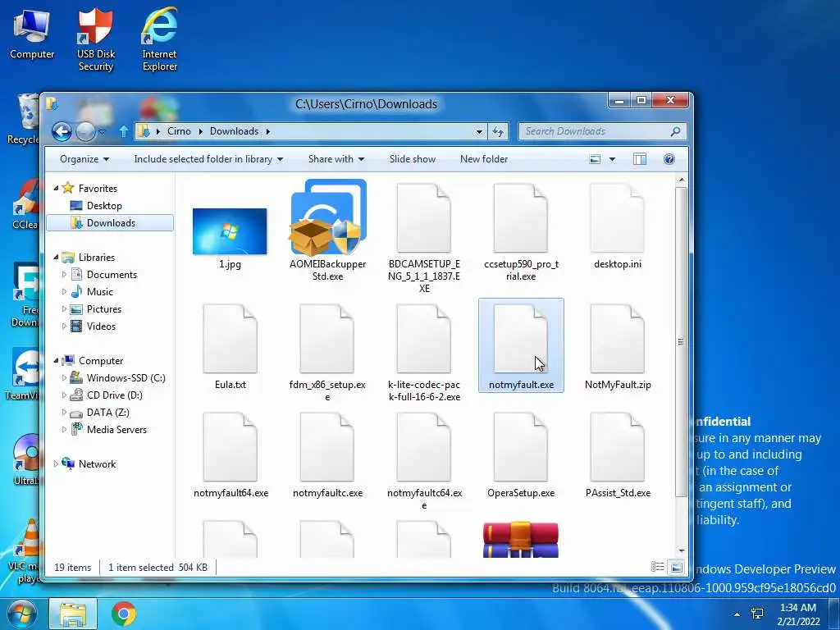
Task: Click Cirno in the address breadcrumb
Action: pyautogui.click(x=179, y=131)
